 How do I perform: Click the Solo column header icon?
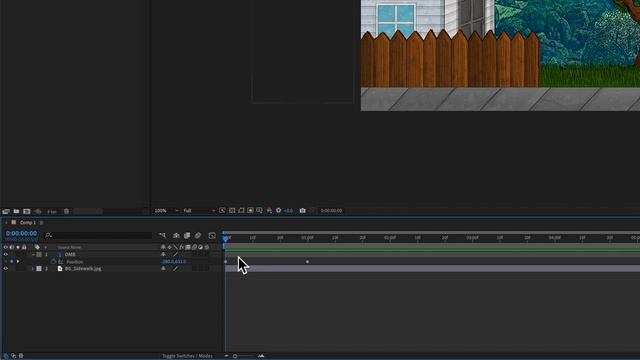18,247
